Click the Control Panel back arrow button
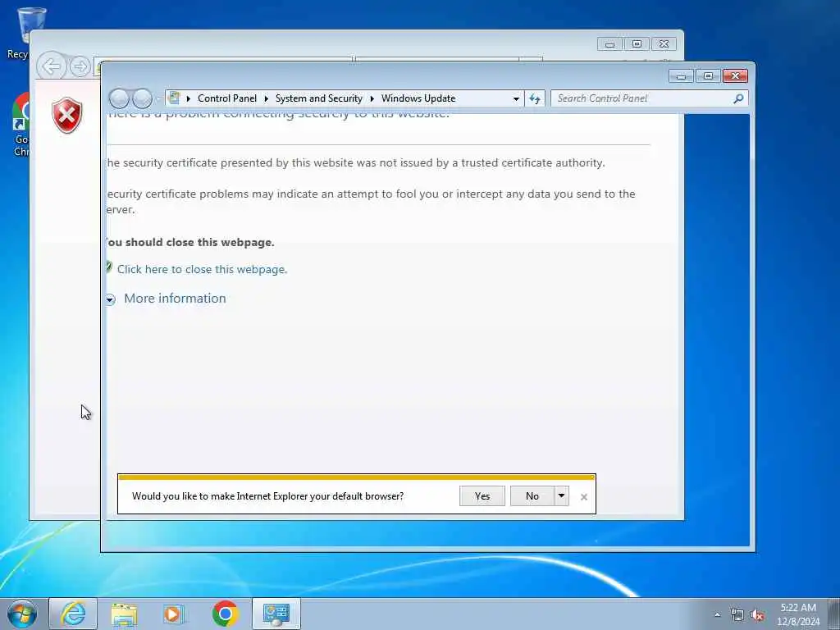This screenshot has height=630, width=840. tap(119, 98)
